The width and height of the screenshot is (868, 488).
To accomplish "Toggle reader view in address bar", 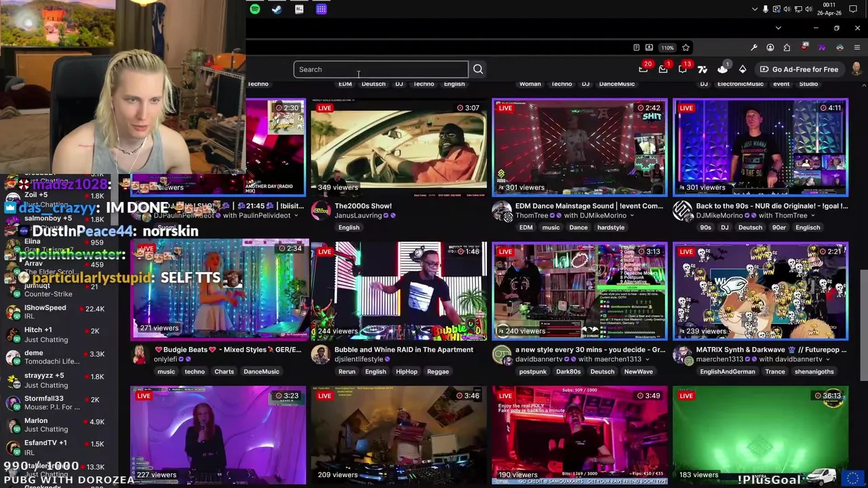I will [x=636, y=47].
